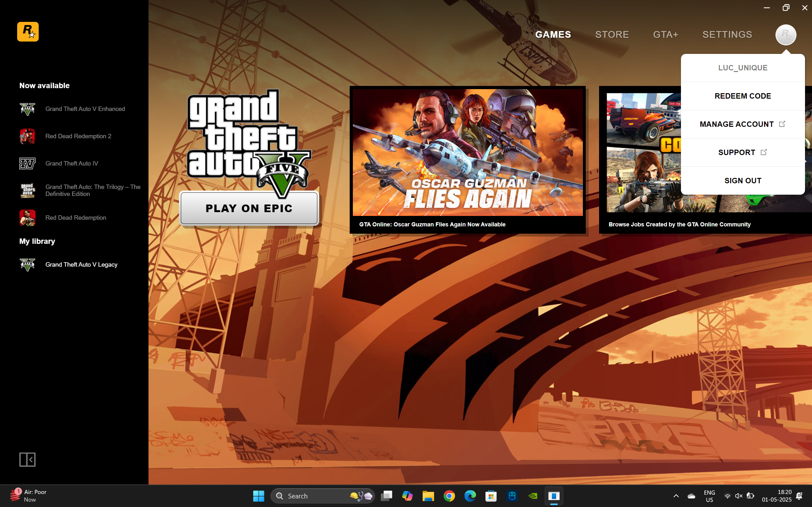The height and width of the screenshot is (507, 812).
Task: Click the LUC_UNIQUE username entry
Action: [743, 68]
